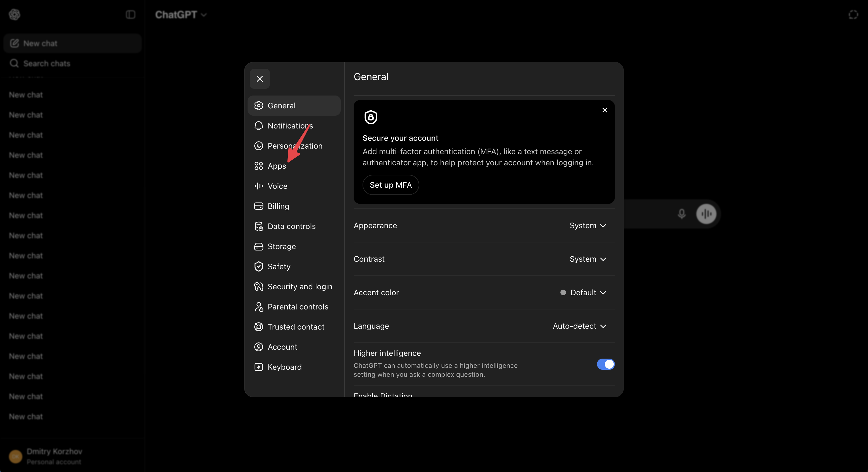Start voice mode with the waveform button

click(706, 214)
